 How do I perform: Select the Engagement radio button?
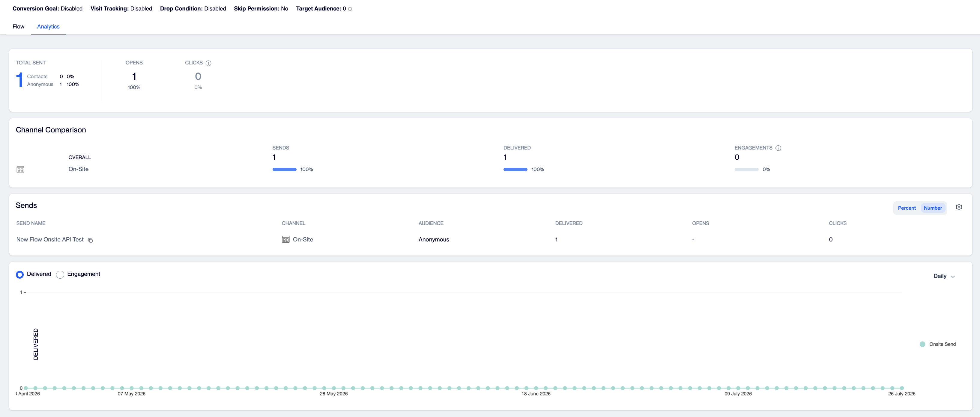[x=60, y=274]
